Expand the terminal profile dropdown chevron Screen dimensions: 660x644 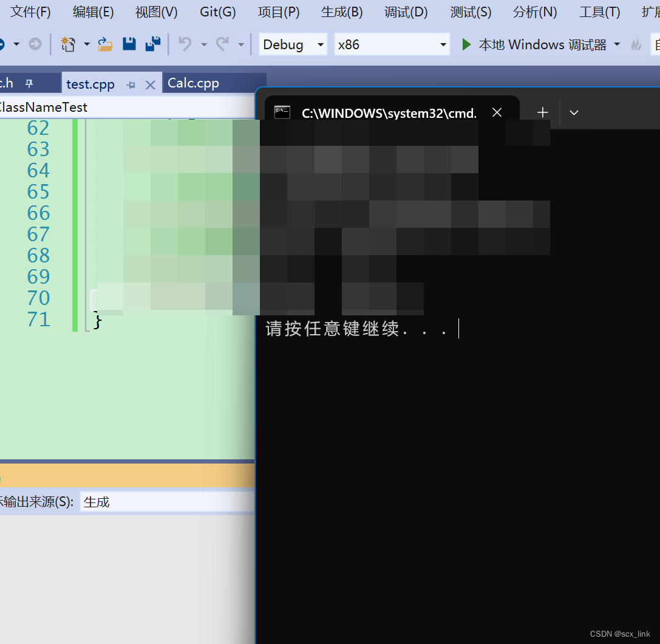tap(574, 112)
